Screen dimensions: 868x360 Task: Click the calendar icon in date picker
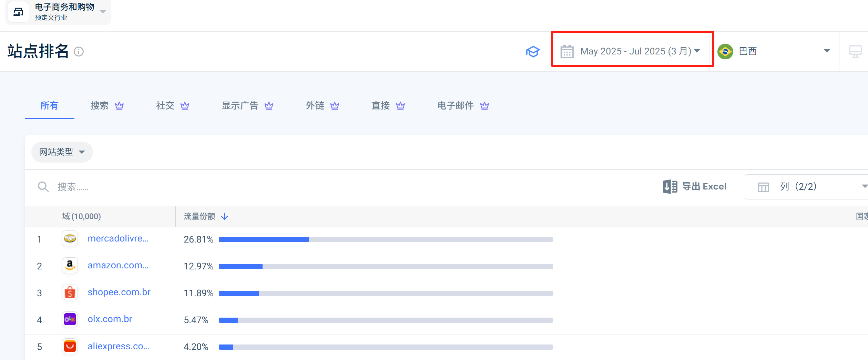(x=567, y=52)
